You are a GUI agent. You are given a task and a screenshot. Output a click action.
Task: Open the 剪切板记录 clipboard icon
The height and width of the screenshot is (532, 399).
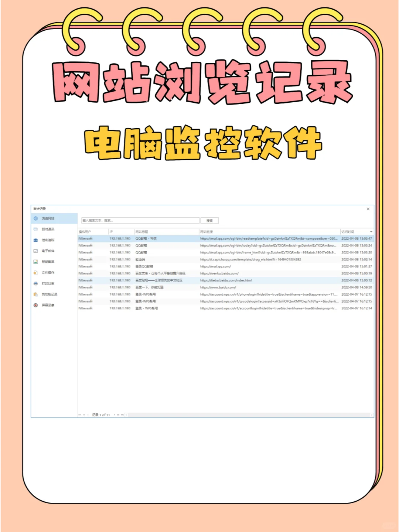click(x=35, y=294)
